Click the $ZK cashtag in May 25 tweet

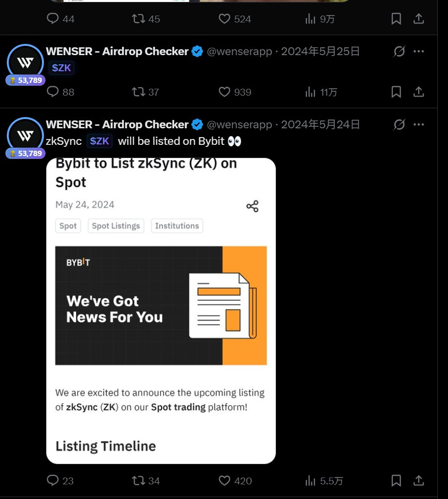pyautogui.click(x=61, y=68)
